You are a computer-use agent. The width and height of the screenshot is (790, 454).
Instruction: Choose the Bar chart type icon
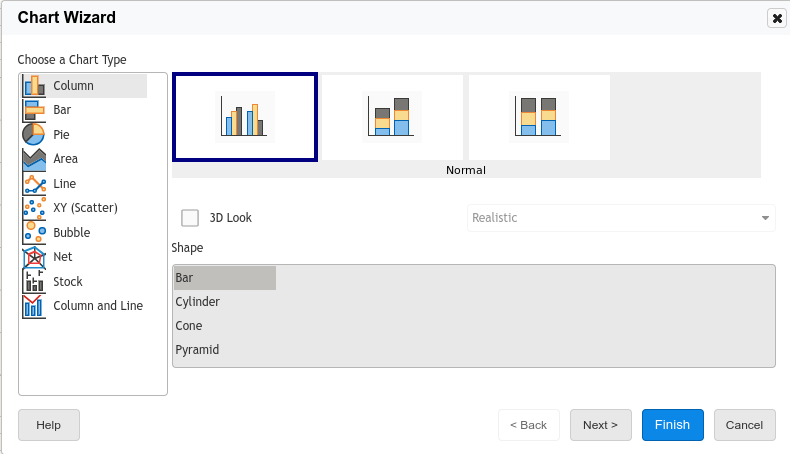pyautogui.click(x=34, y=110)
